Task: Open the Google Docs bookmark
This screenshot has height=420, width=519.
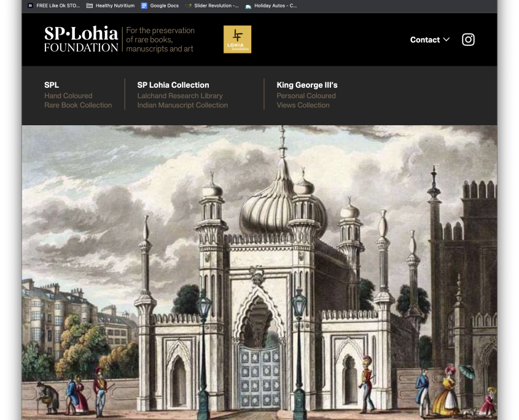Action: (160, 6)
